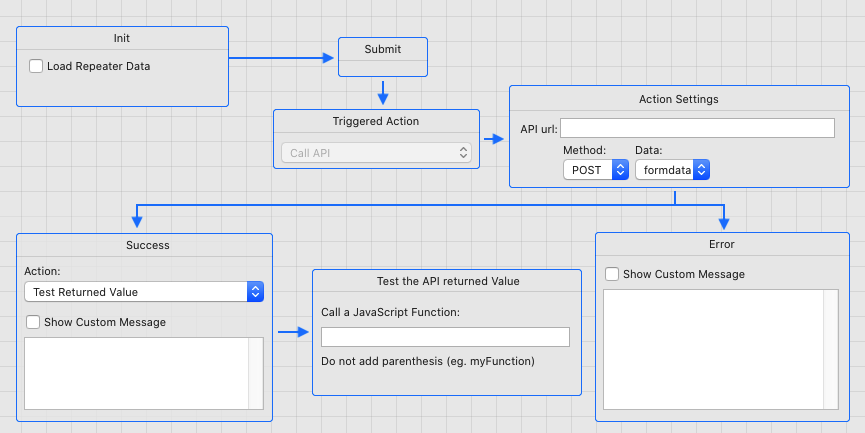Click the Action Settings panel header
This screenshot has width=865, height=433.
point(678,99)
